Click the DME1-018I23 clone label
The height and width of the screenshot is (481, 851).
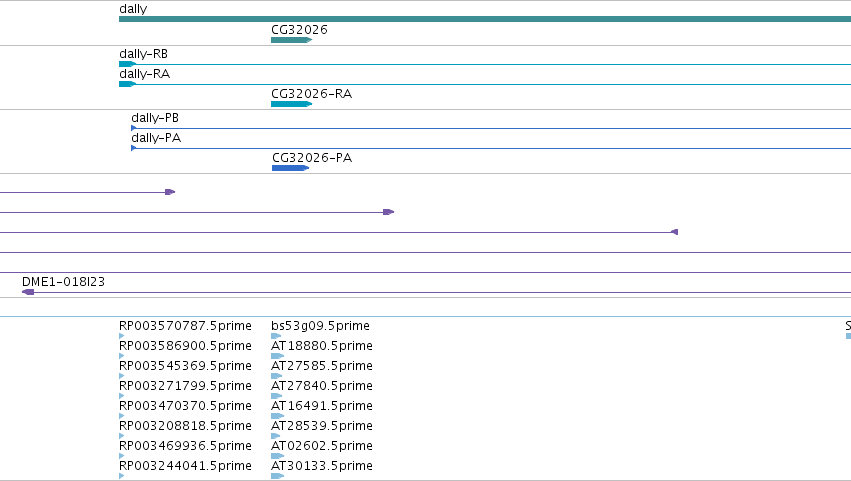pyautogui.click(x=63, y=282)
